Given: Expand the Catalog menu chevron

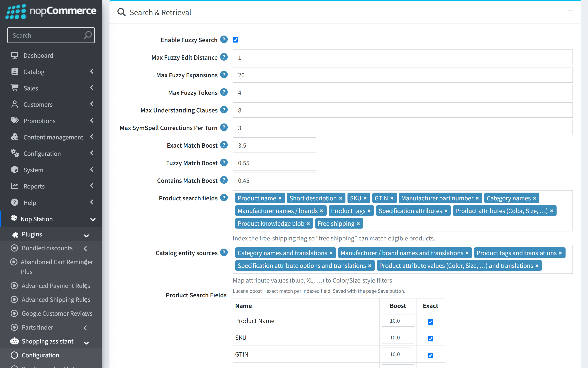Looking at the screenshot, I should (x=92, y=71).
